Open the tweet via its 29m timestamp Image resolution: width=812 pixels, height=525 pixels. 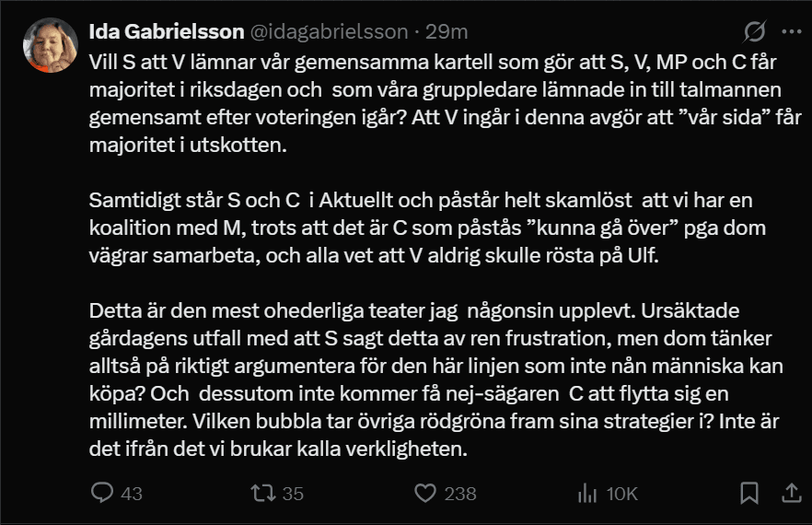click(x=447, y=32)
